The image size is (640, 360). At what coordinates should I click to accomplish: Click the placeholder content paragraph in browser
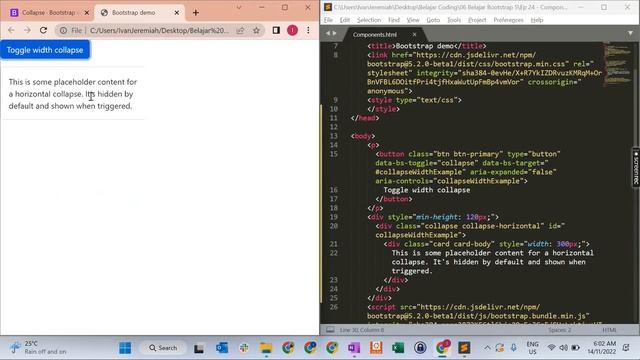73,94
